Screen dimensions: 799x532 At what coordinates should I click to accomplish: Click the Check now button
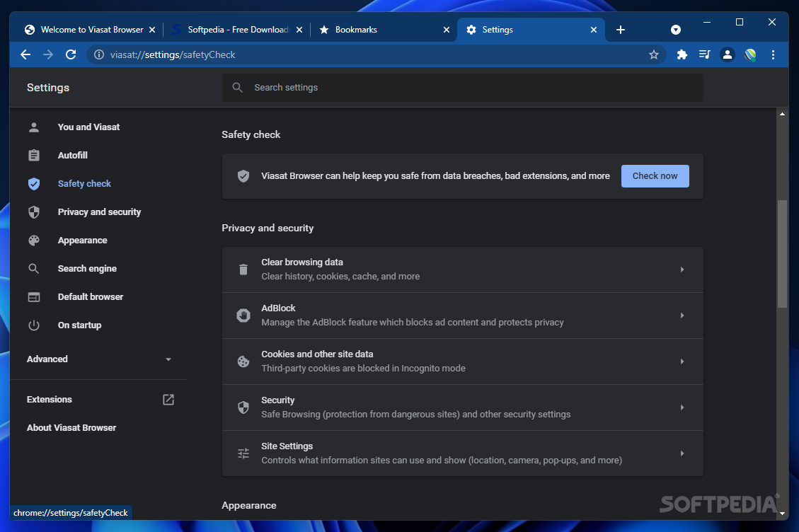[655, 176]
